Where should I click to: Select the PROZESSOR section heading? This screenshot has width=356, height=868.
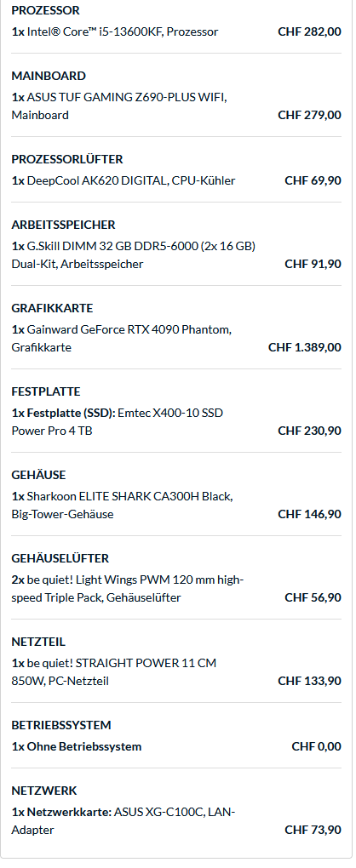click(45, 10)
